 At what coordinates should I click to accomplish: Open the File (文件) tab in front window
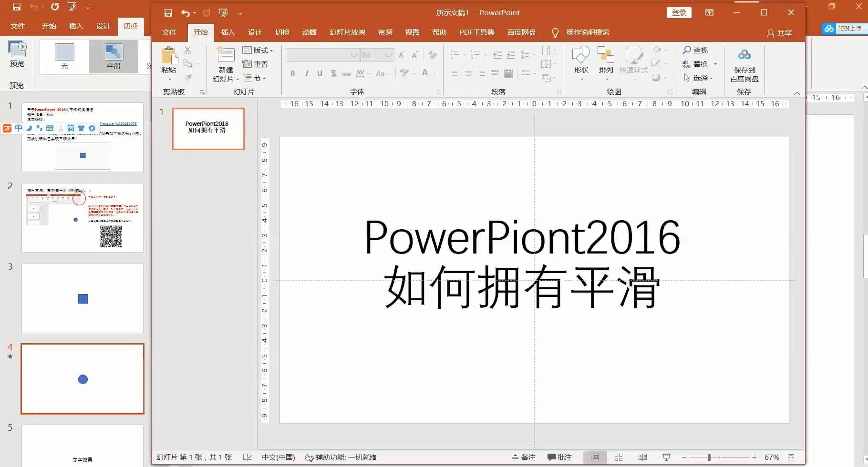coord(169,32)
